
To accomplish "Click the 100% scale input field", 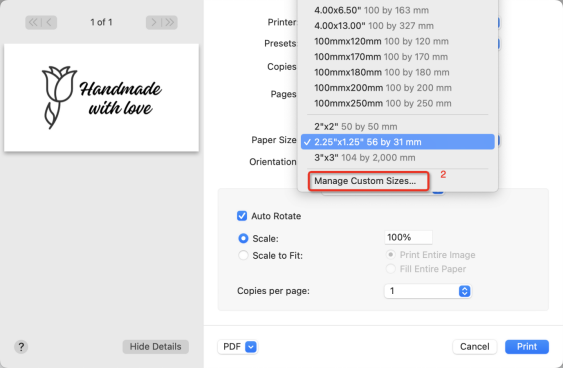I will point(408,237).
